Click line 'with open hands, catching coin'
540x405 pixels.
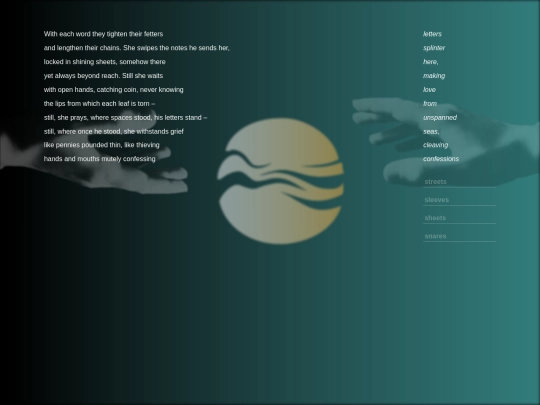pos(113,90)
